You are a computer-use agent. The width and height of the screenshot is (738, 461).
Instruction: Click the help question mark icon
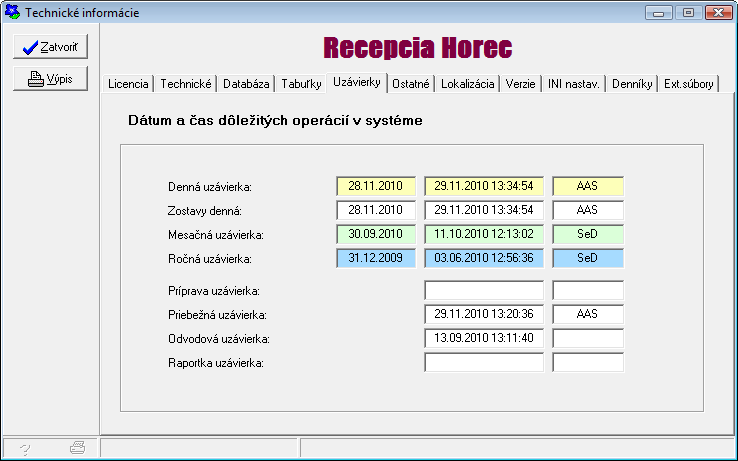(x=25, y=449)
